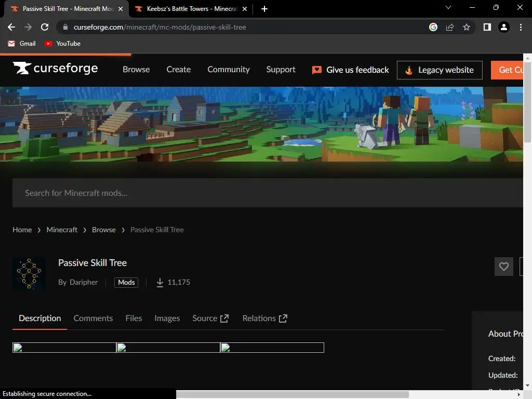Click the download count icon
The image size is (532, 399).
click(x=160, y=282)
